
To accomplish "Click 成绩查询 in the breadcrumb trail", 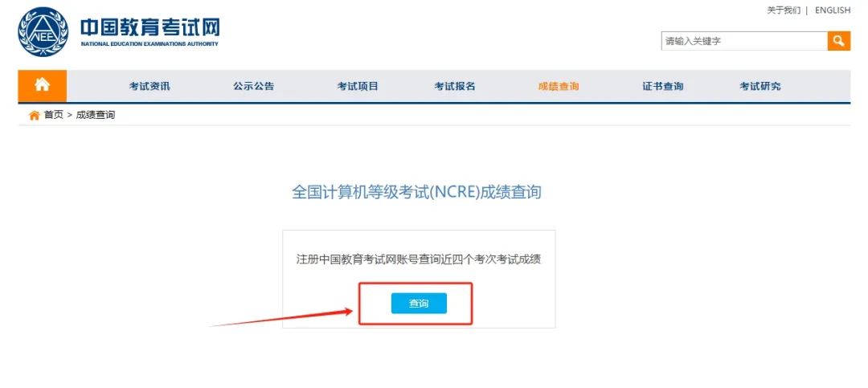I will point(95,115).
